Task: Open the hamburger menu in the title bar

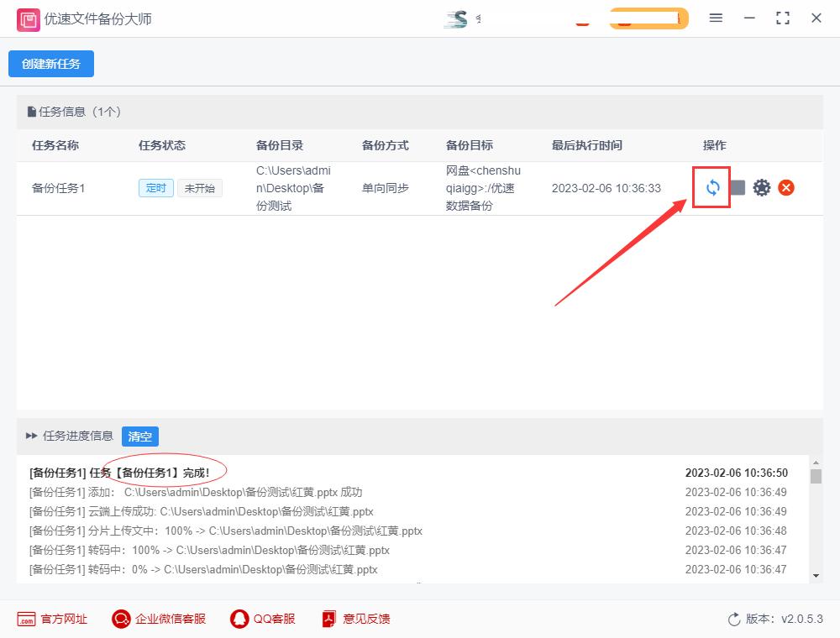Action: point(716,18)
